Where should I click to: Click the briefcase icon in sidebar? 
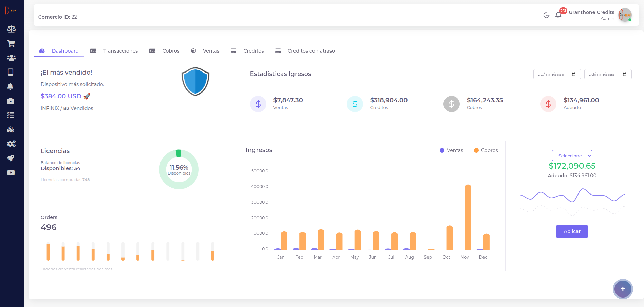pos(11,101)
